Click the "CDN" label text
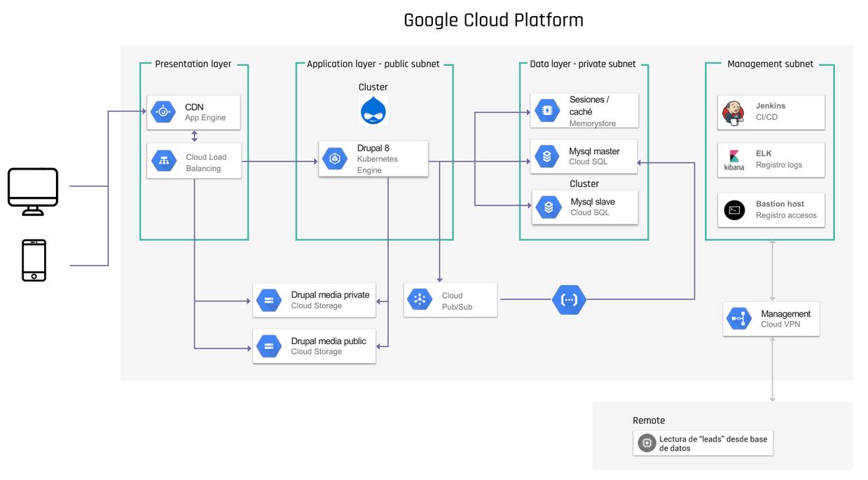Image resolution: width=868 pixels, height=480 pixels. pyautogui.click(x=195, y=107)
